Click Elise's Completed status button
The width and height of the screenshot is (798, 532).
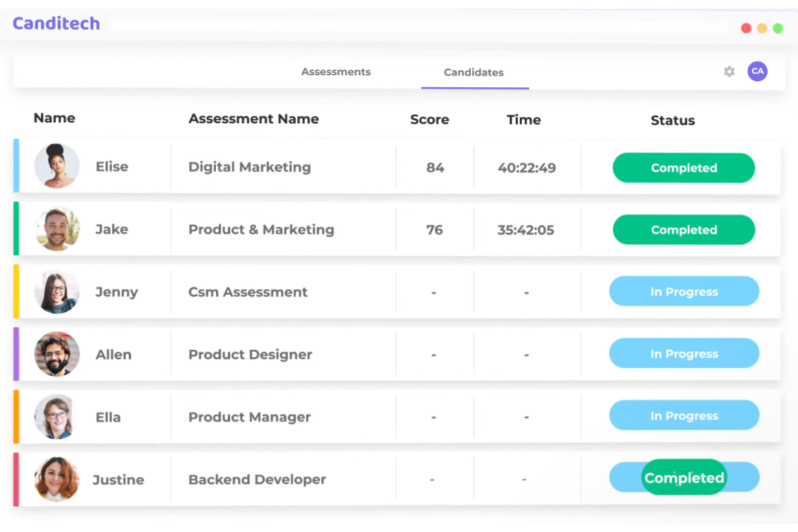683,168
